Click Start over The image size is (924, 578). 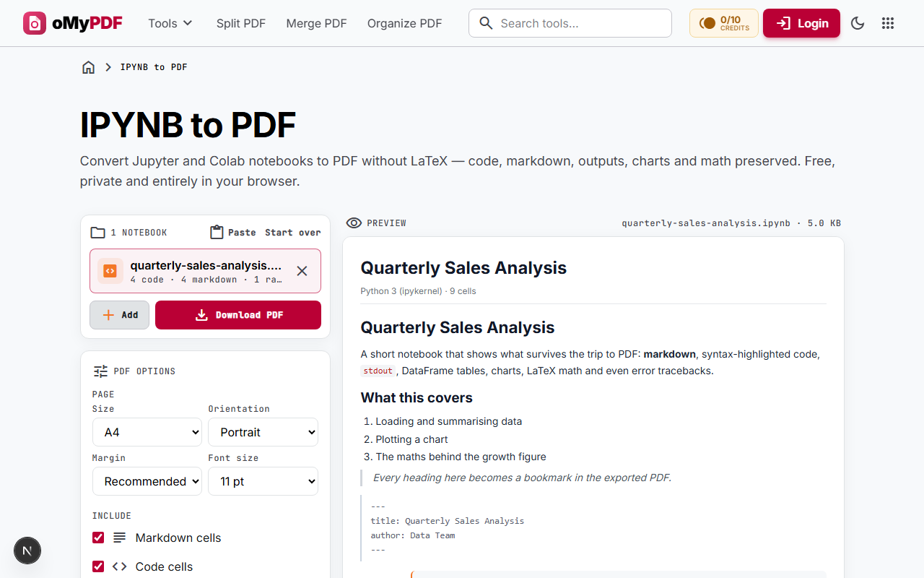pyautogui.click(x=292, y=233)
